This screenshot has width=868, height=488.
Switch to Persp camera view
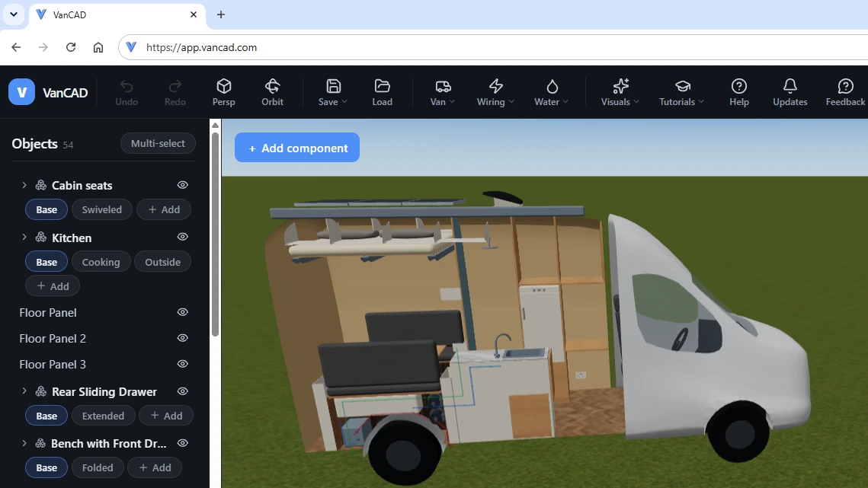[x=223, y=92]
